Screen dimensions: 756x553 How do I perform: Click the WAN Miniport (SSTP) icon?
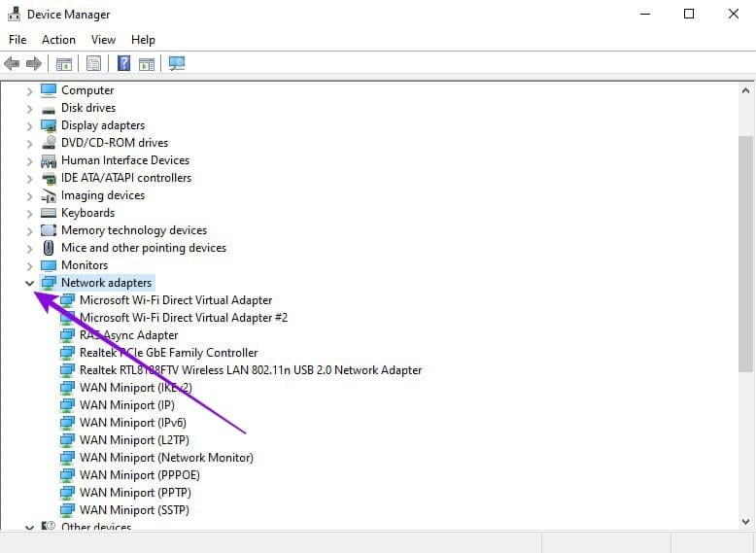67,510
